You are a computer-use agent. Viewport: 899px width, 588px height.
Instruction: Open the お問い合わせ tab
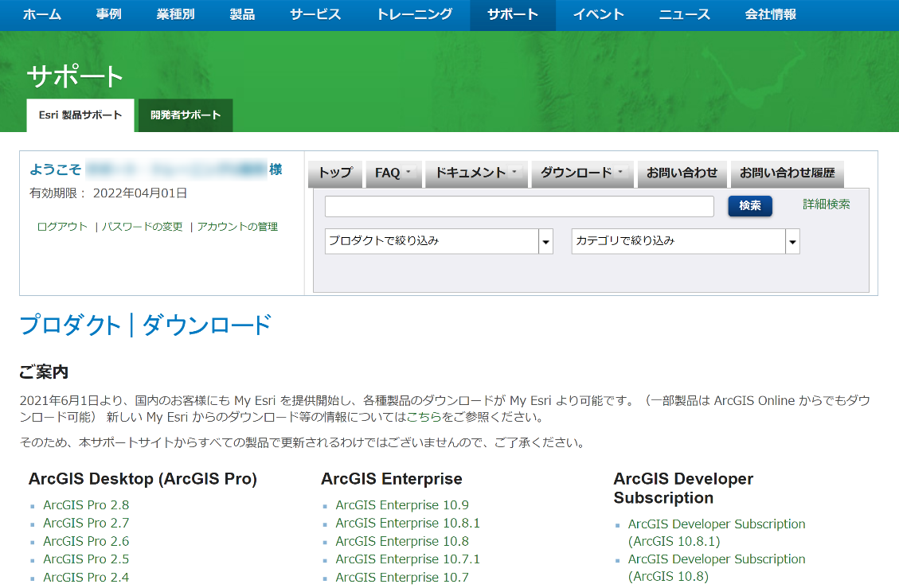(682, 173)
